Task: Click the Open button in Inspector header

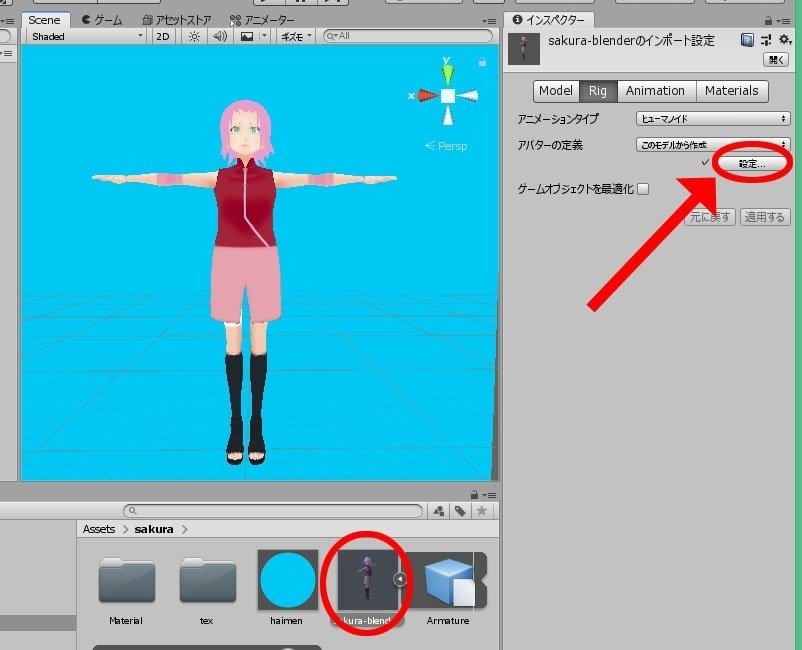Action: click(776, 60)
